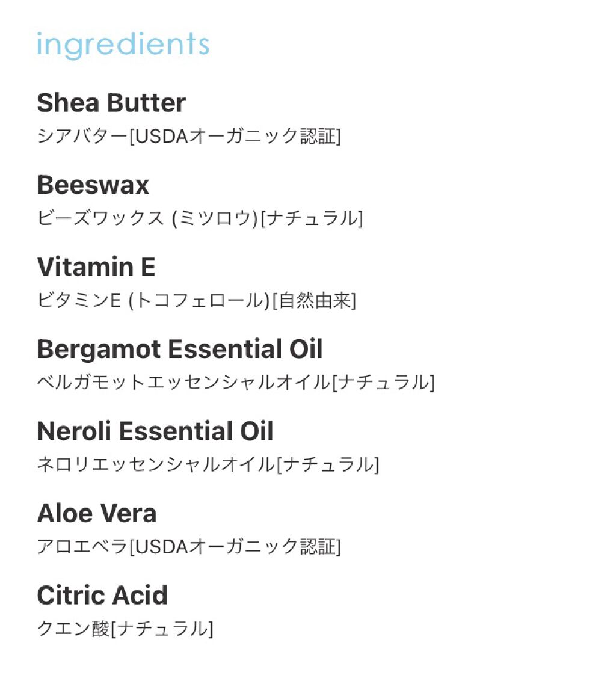The height and width of the screenshot is (684, 616).
Task: Select the クエン酸 Japanese text
Action: [73, 629]
